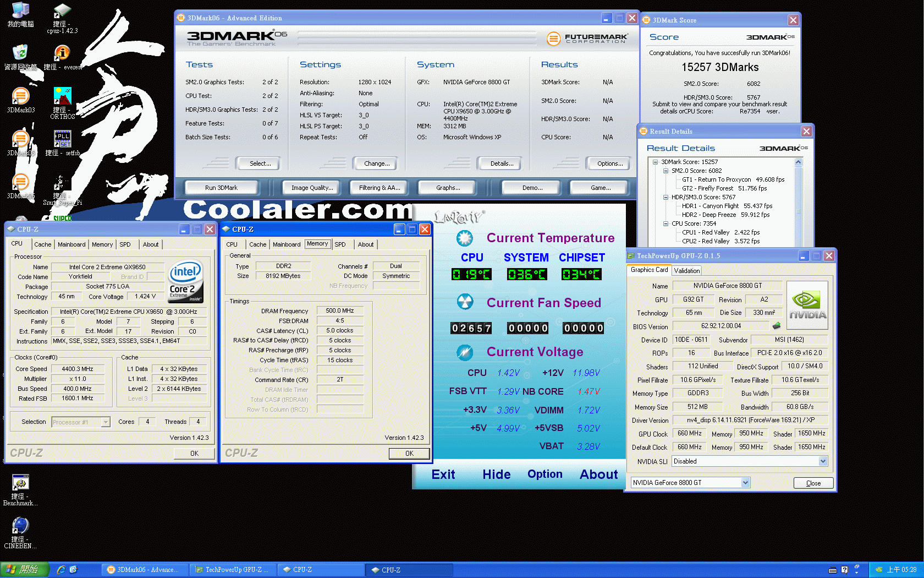924x578 pixels.
Task: Select the HDR2 - Deep Freeze result row
Action: [725, 215]
